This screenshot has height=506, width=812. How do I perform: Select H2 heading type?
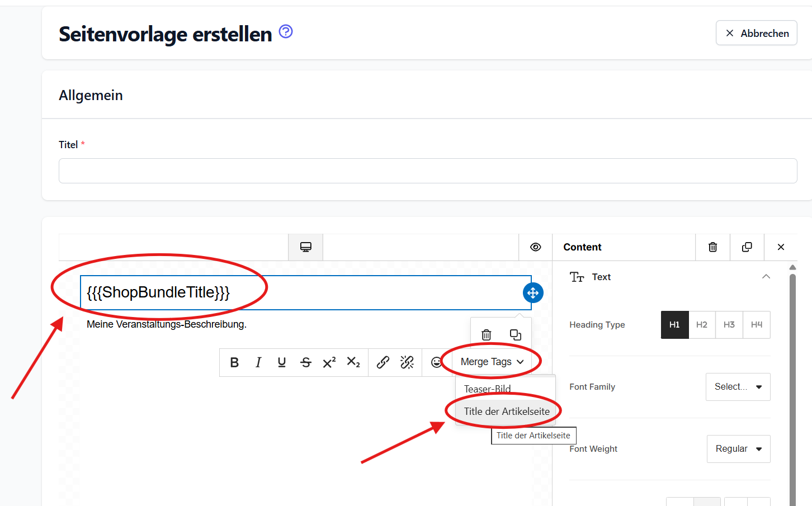[x=702, y=325]
